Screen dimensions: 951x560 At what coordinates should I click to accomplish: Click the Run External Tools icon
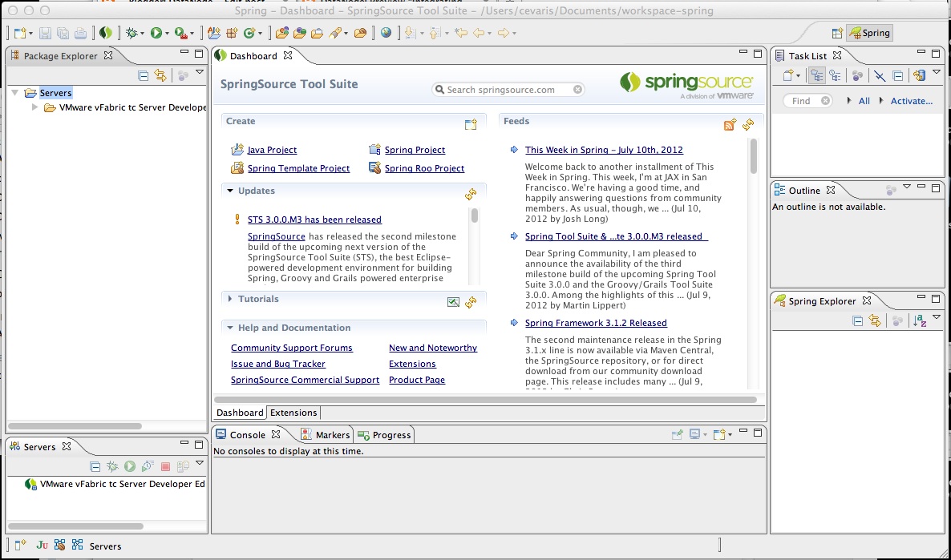pyautogui.click(x=180, y=34)
